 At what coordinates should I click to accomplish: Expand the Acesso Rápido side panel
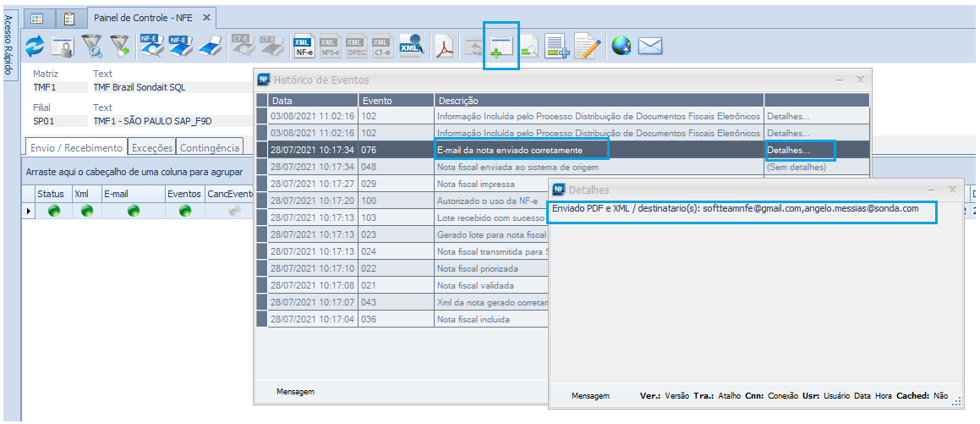tap(9, 46)
